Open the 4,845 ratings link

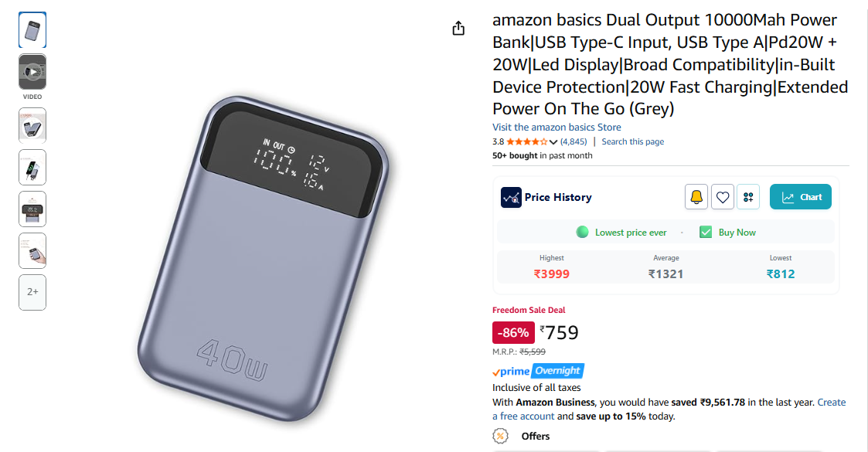pyautogui.click(x=574, y=142)
